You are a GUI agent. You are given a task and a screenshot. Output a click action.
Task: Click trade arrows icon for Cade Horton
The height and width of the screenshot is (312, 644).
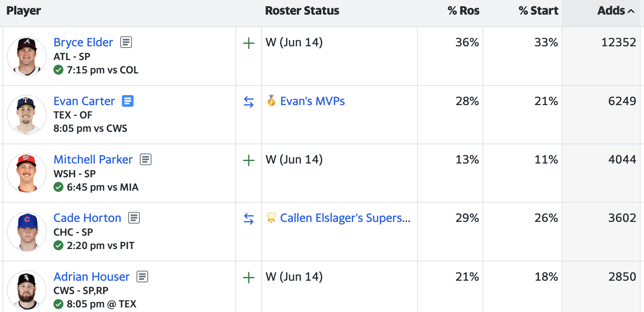pos(249,219)
